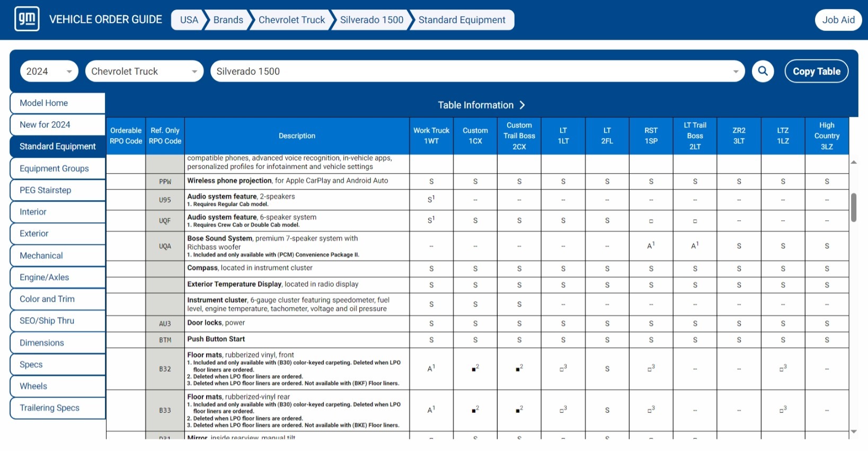Image resolution: width=868 pixels, height=451 pixels.
Task: Click the UQF RPO code cell
Action: click(x=165, y=221)
